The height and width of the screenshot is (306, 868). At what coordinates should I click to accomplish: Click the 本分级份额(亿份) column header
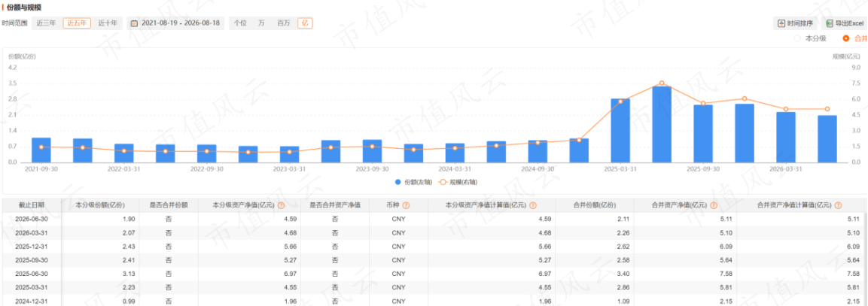pyautogui.click(x=100, y=205)
